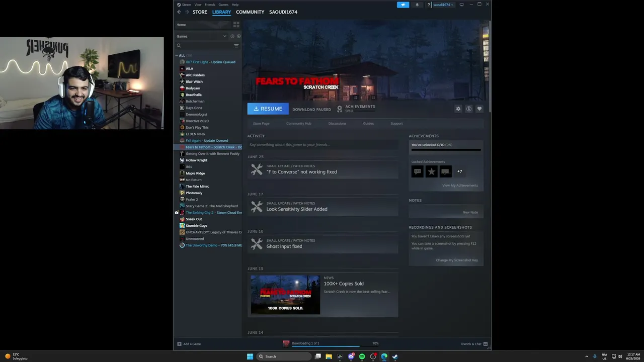Click Change My Screenshot Key

point(457,260)
